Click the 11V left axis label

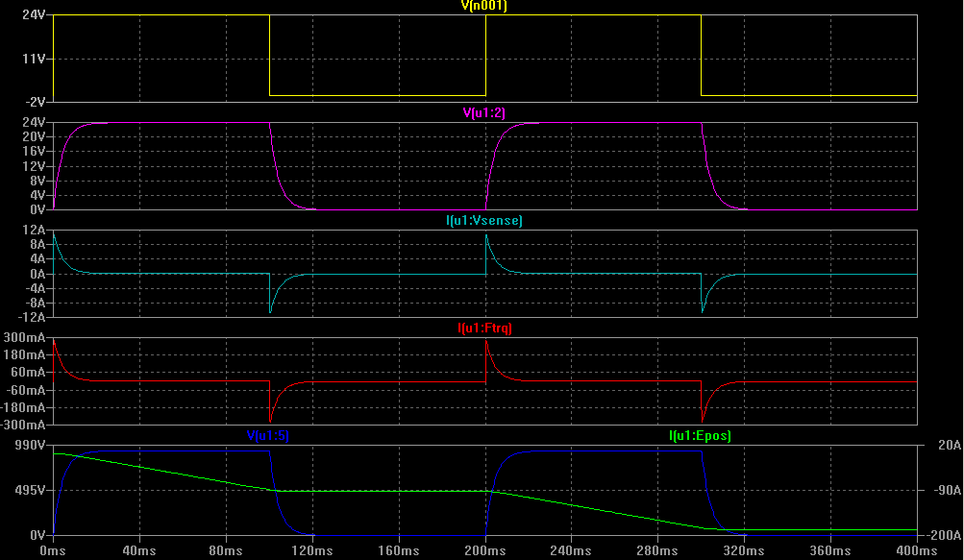(35, 59)
